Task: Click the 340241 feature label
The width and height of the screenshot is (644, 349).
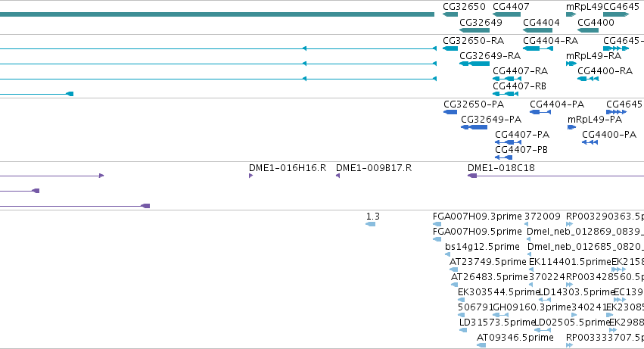Action: point(590,307)
